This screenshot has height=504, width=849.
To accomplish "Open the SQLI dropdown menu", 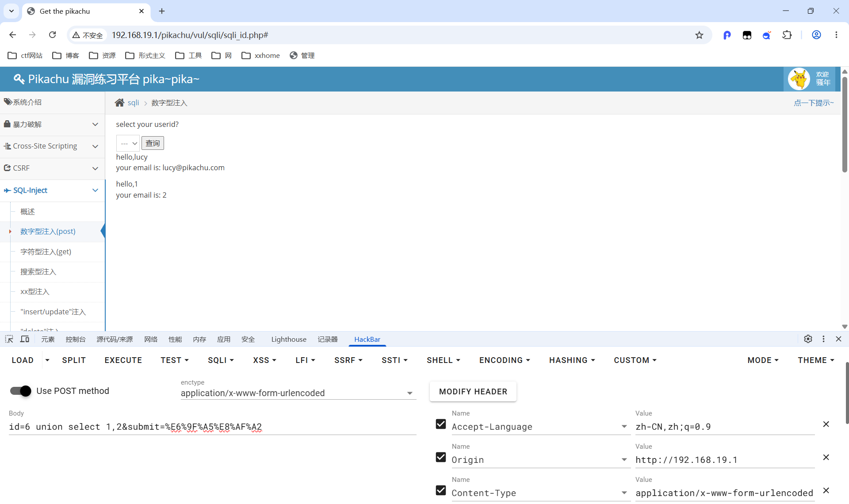I will [x=221, y=360].
